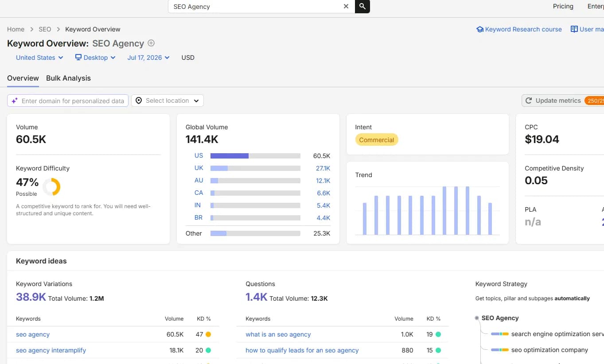
Task: Open the Select location dropdown
Action: [x=168, y=101]
